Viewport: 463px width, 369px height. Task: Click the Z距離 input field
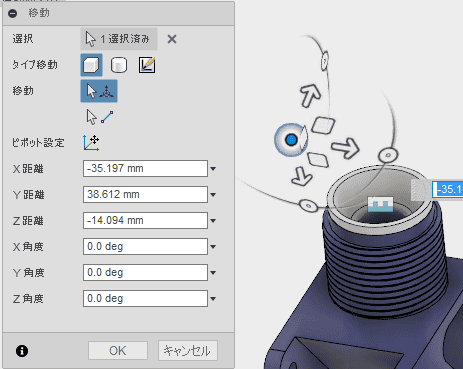point(145,221)
